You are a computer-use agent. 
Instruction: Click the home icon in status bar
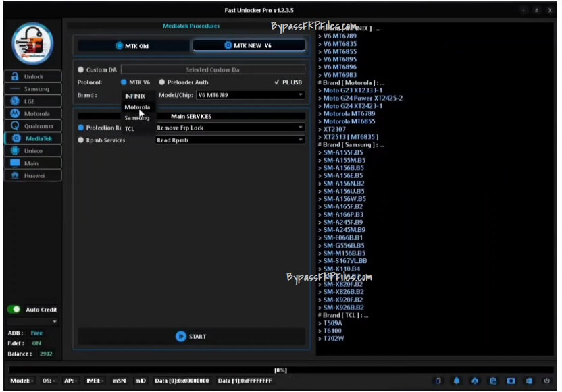click(475, 381)
